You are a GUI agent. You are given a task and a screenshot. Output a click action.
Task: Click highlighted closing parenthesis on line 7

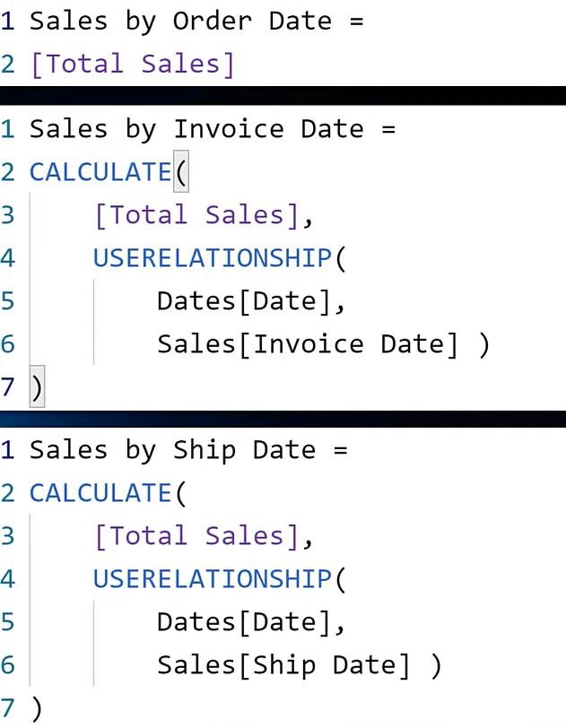pos(37,386)
